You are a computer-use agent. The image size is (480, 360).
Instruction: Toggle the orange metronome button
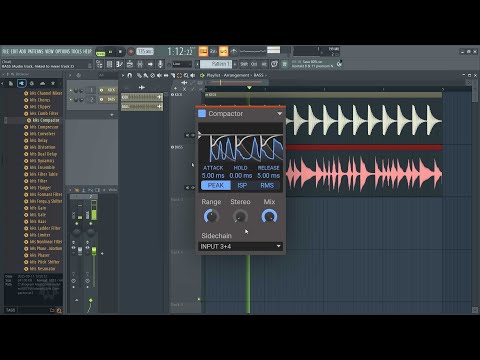pyautogui.click(x=203, y=51)
